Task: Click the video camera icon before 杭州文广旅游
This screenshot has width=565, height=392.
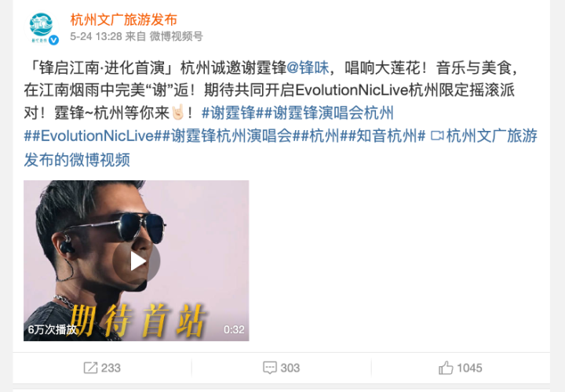Action: (x=437, y=136)
